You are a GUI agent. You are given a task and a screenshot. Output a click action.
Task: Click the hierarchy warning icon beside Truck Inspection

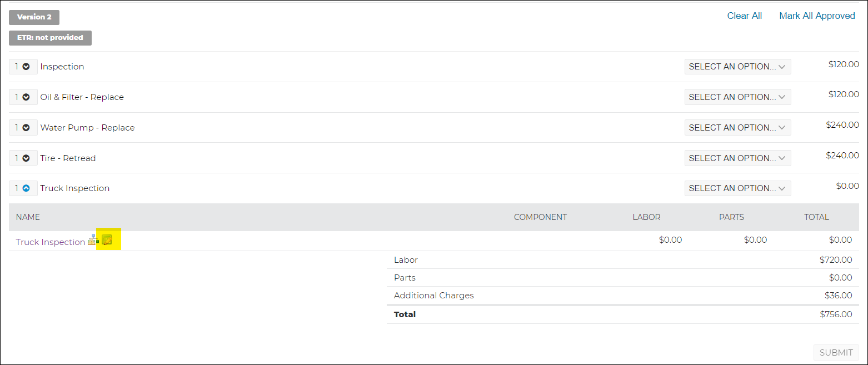click(x=93, y=240)
